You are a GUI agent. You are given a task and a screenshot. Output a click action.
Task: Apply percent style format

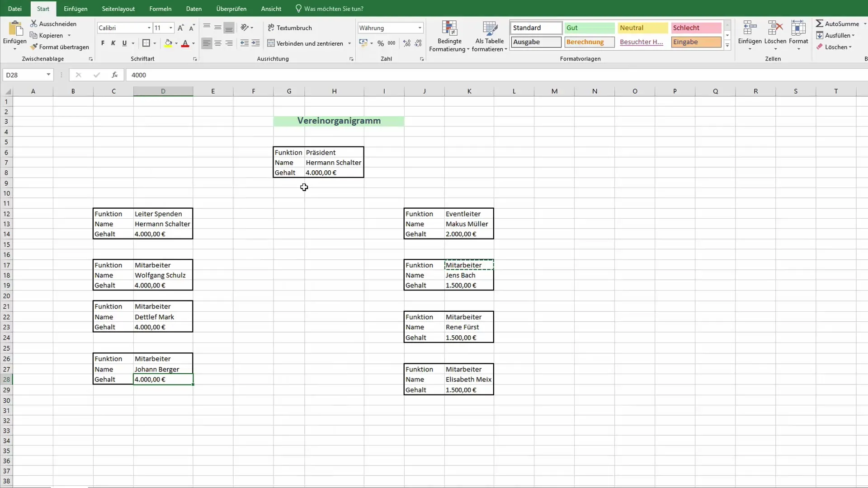coord(381,43)
